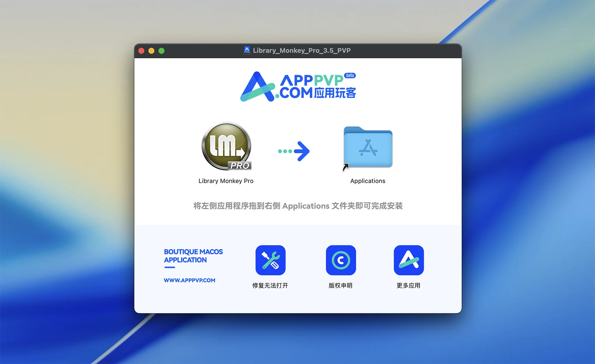Click the disk image icon in title bar
595x364 pixels.
coord(247,50)
